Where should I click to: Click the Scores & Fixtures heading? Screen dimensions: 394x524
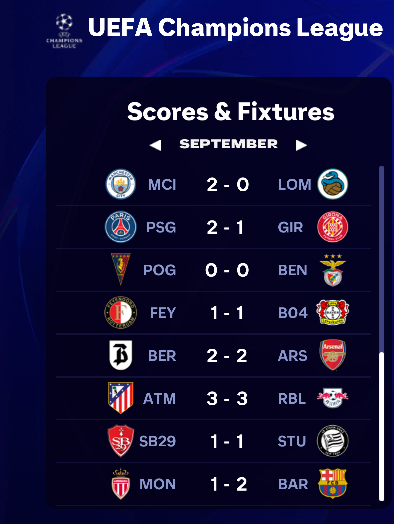(x=231, y=111)
